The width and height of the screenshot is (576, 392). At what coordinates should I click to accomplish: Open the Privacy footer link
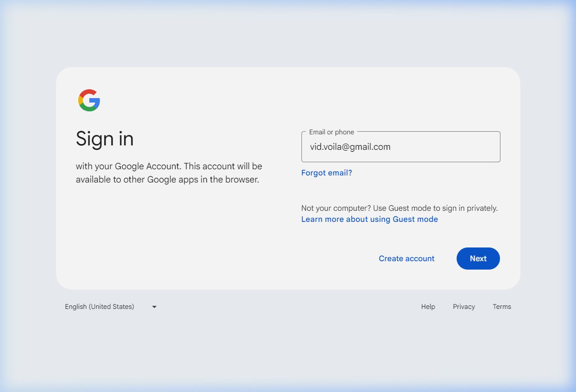[464, 307]
